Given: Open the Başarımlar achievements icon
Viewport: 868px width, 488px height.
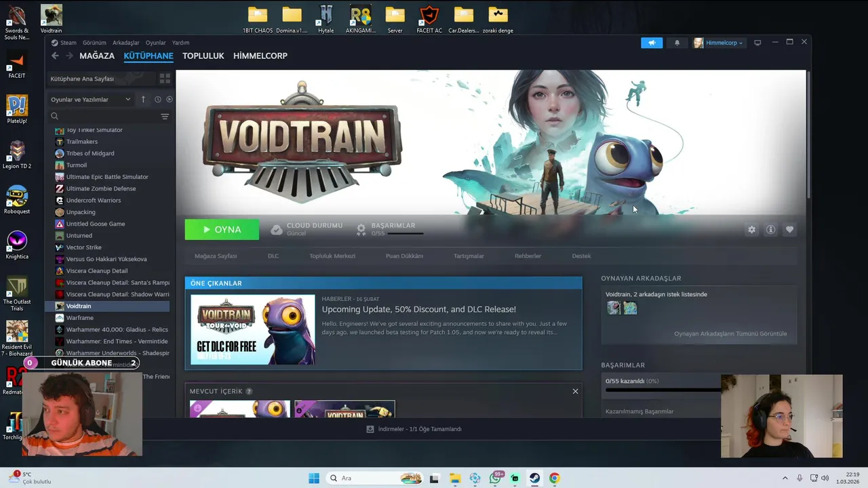Looking at the screenshot, I should [x=361, y=229].
